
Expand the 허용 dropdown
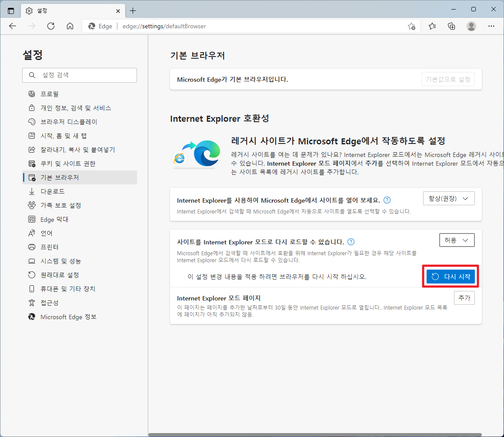click(x=457, y=240)
